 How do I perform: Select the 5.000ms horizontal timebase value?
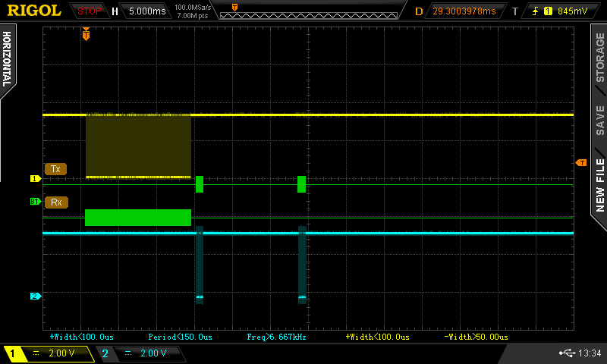pyautogui.click(x=147, y=11)
